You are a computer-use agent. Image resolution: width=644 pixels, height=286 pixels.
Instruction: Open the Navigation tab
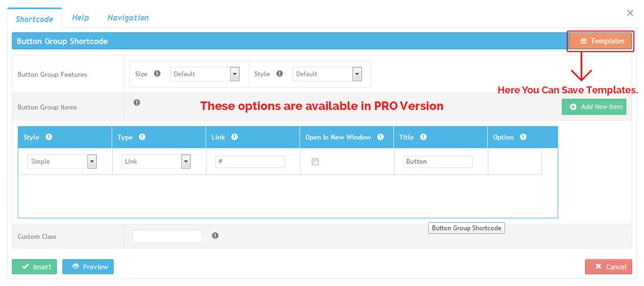click(128, 18)
